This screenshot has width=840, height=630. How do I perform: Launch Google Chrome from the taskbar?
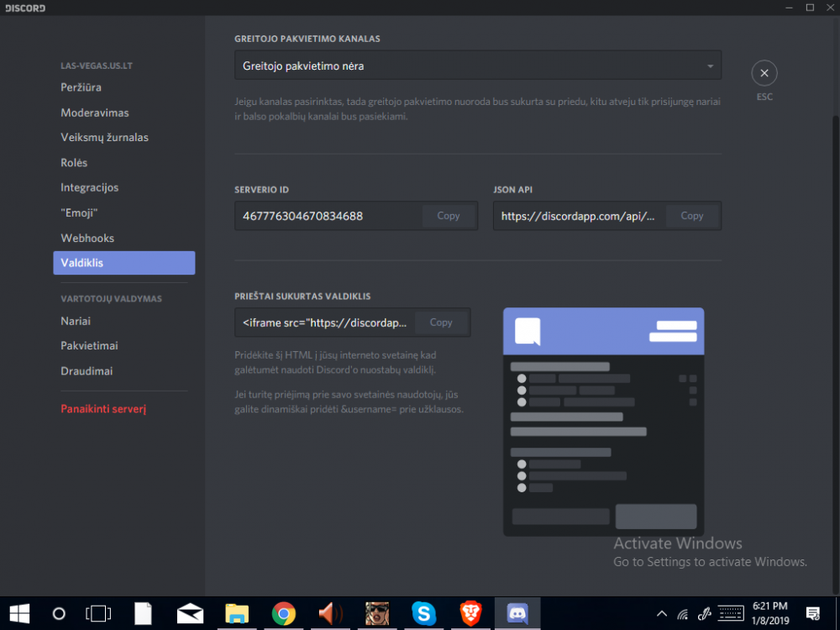pyautogui.click(x=284, y=613)
